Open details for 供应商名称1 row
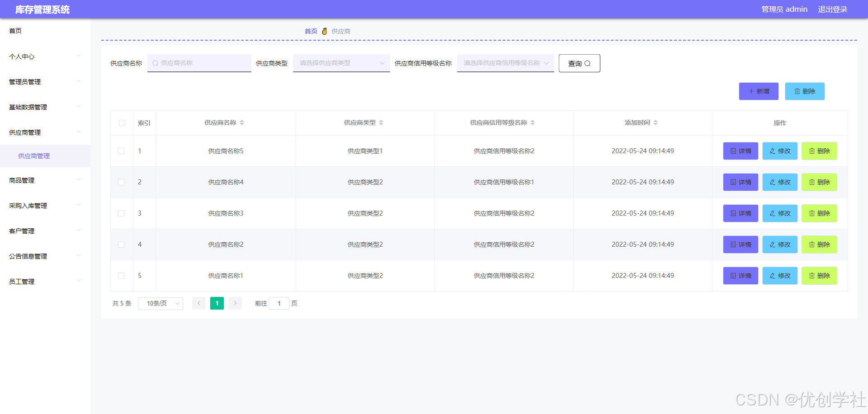The image size is (868, 414). [741, 276]
